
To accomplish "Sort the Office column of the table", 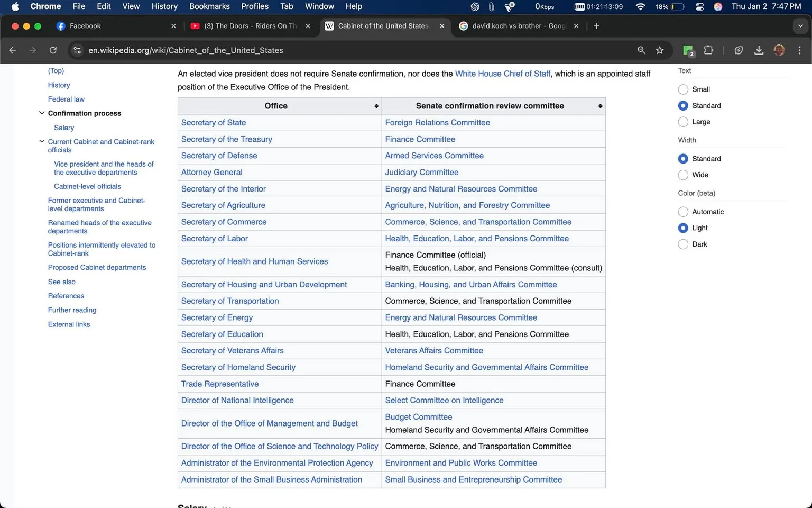I will click(376, 106).
